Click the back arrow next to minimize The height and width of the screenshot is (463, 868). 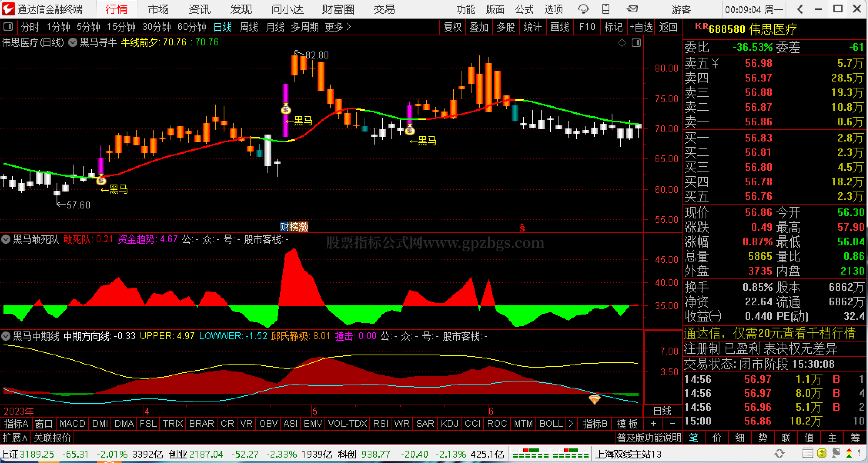(x=800, y=9)
